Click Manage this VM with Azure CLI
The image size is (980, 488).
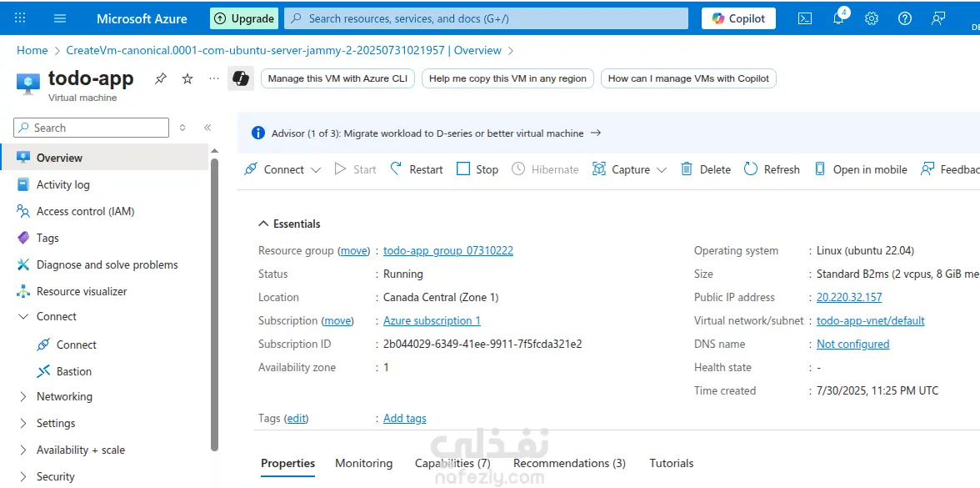(337, 78)
